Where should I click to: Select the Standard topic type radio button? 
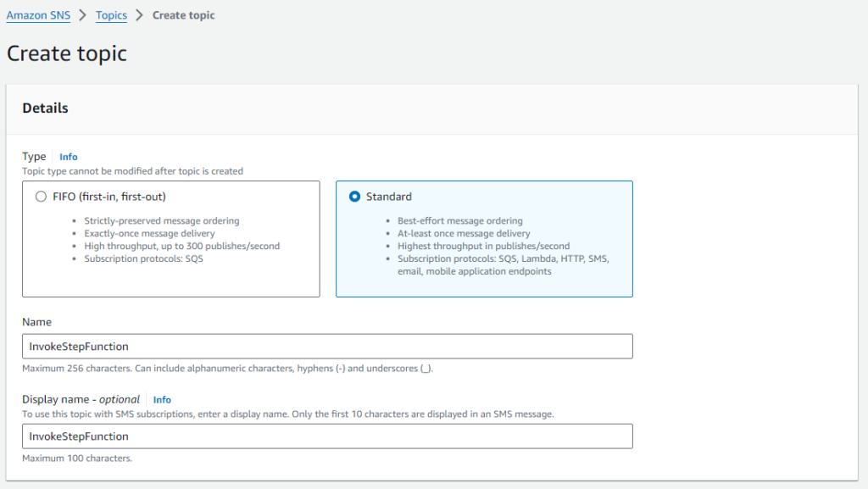tap(354, 197)
